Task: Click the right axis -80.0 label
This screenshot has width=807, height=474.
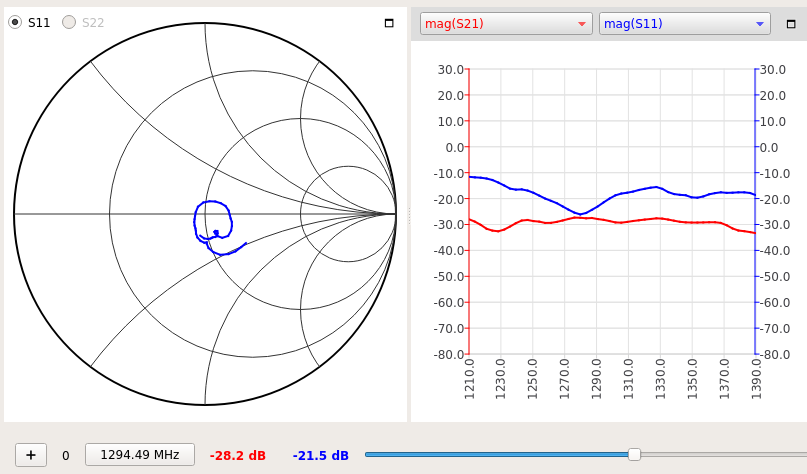Action: tap(775, 355)
